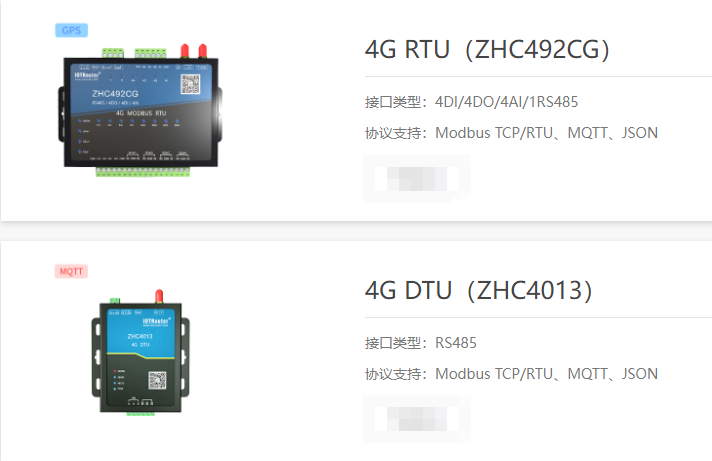Open the 4G RTU (ZHC492CG) title link
Image resolution: width=712 pixels, height=461 pixels.
pos(487,49)
